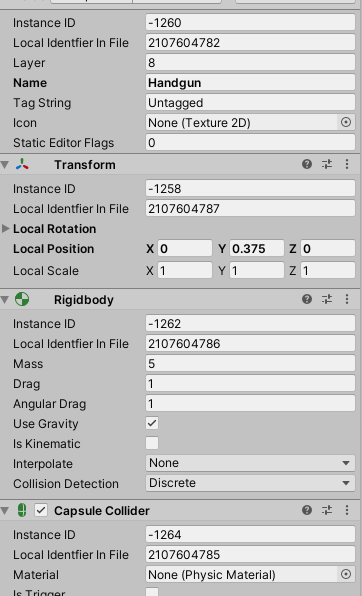
Task: Click the Rigidbody component title
Action: pos(84,300)
